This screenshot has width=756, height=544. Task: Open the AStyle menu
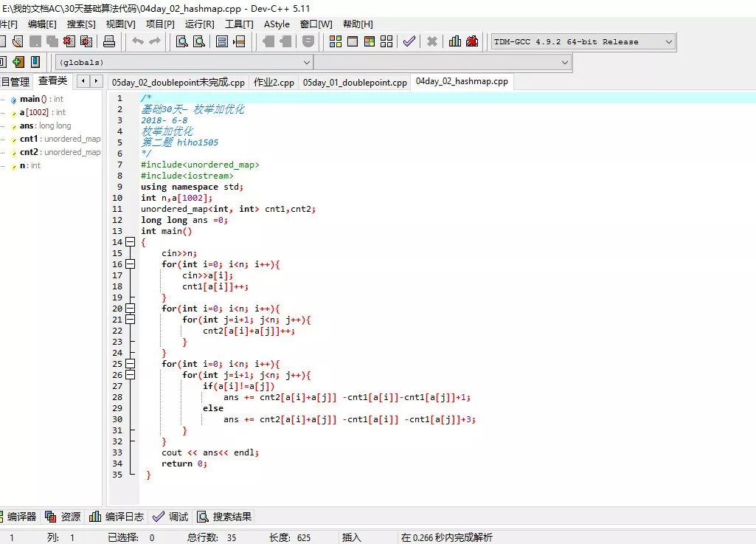[277, 24]
